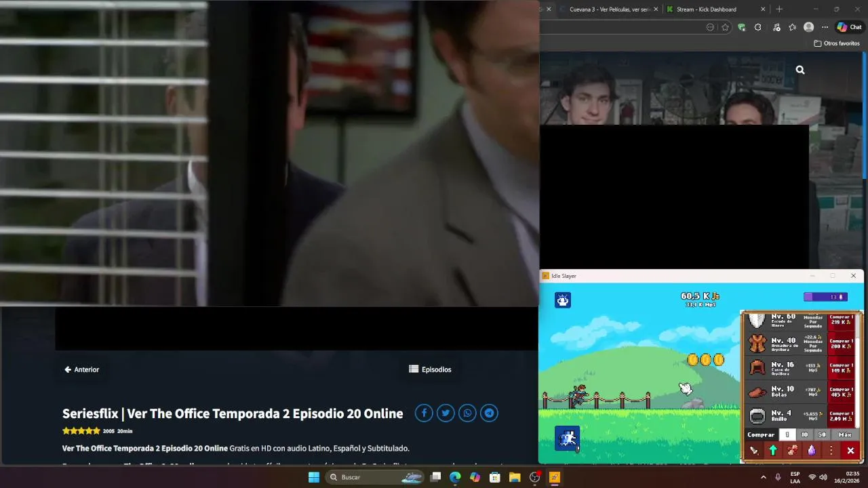Set buy quantity to 10
The width and height of the screenshot is (868, 488).
804,434
